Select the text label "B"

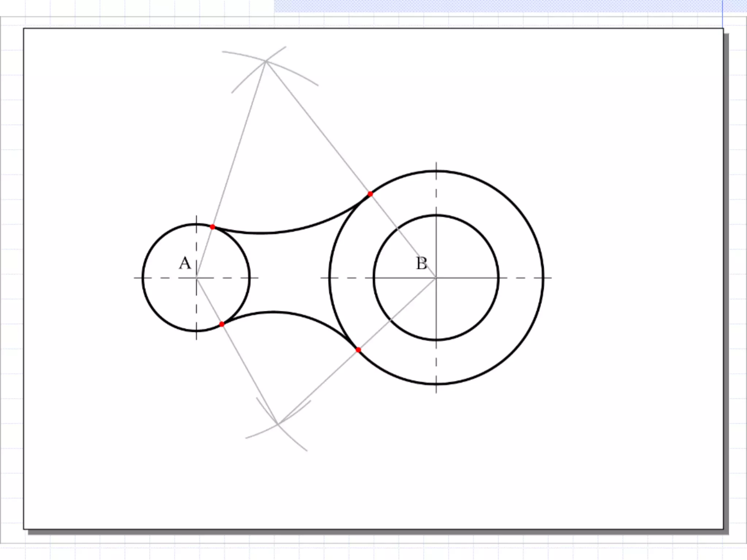(421, 263)
